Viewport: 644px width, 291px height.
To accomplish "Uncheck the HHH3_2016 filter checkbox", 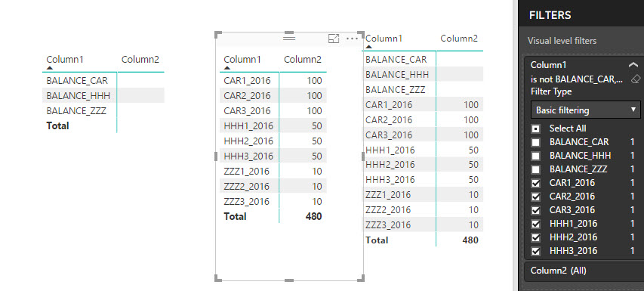I will 535,251.
